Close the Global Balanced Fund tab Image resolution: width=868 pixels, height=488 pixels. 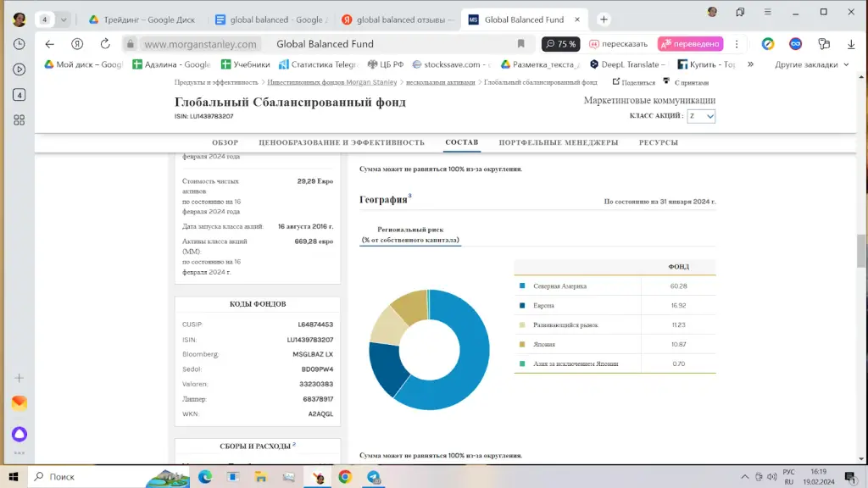click(577, 19)
